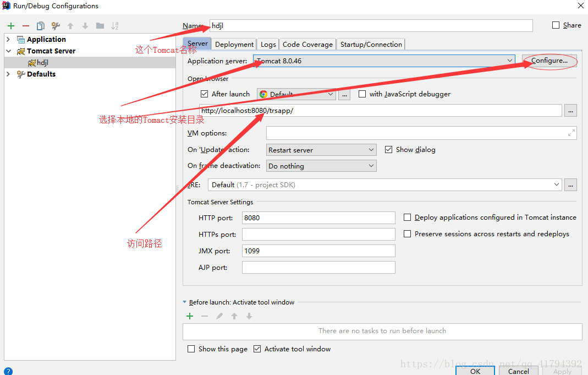Image resolution: width=588 pixels, height=375 pixels.
Task: Click the Configure... button
Action: [x=549, y=61]
